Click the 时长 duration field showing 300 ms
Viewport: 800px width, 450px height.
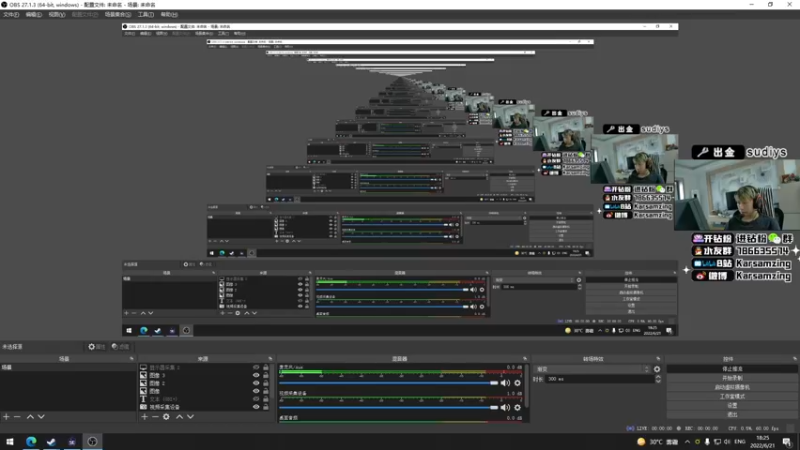point(599,379)
